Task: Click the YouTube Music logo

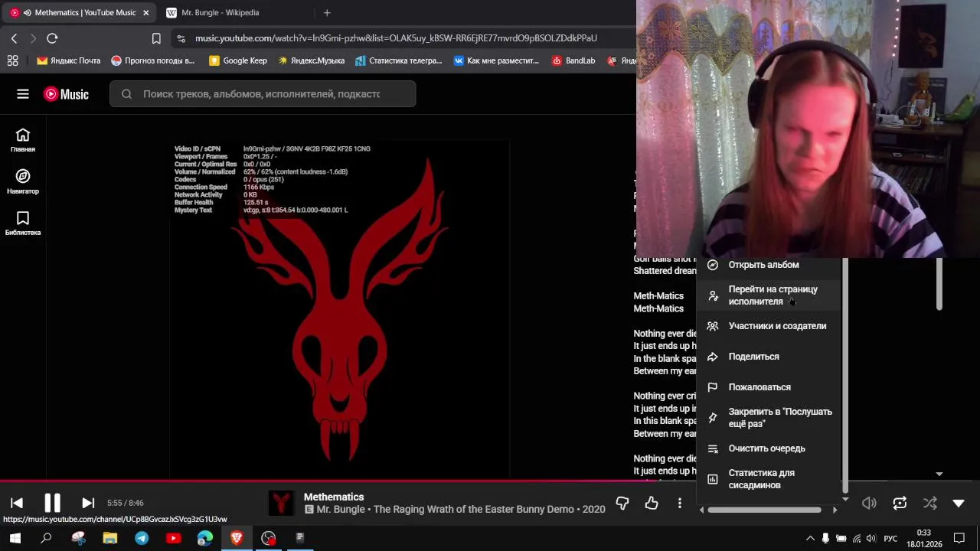Action: (x=66, y=94)
